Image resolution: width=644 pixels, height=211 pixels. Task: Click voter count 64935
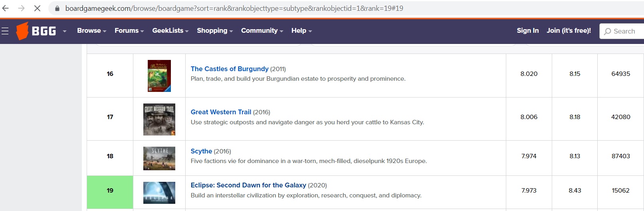[621, 74]
